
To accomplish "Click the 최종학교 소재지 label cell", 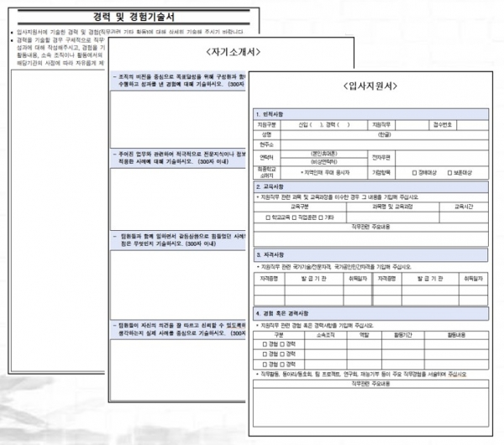I will [x=266, y=172].
